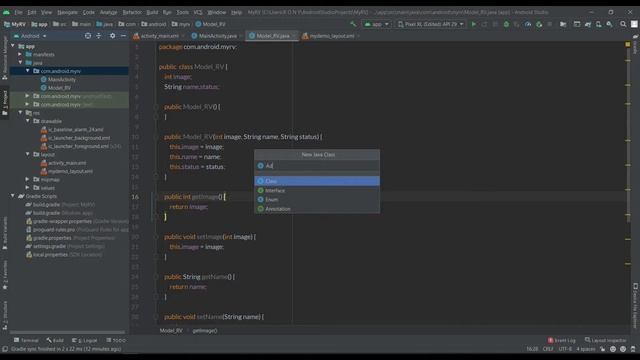Open the Logcat tool window button

(84, 340)
